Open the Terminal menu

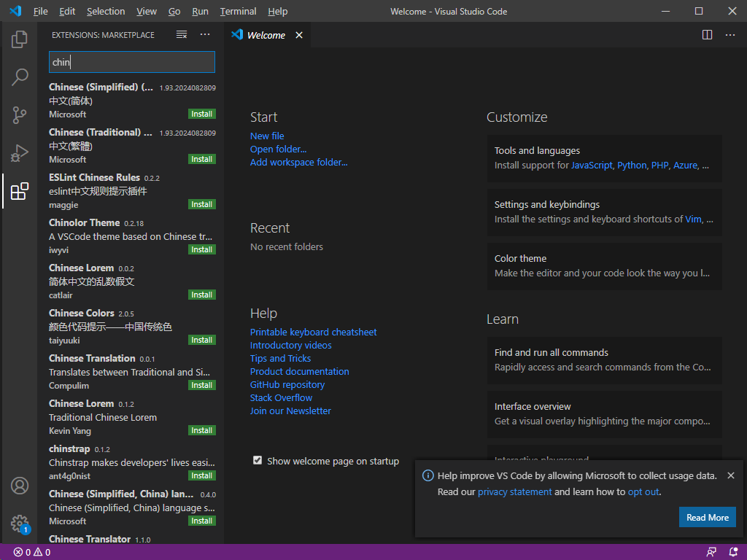[x=239, y=11]
